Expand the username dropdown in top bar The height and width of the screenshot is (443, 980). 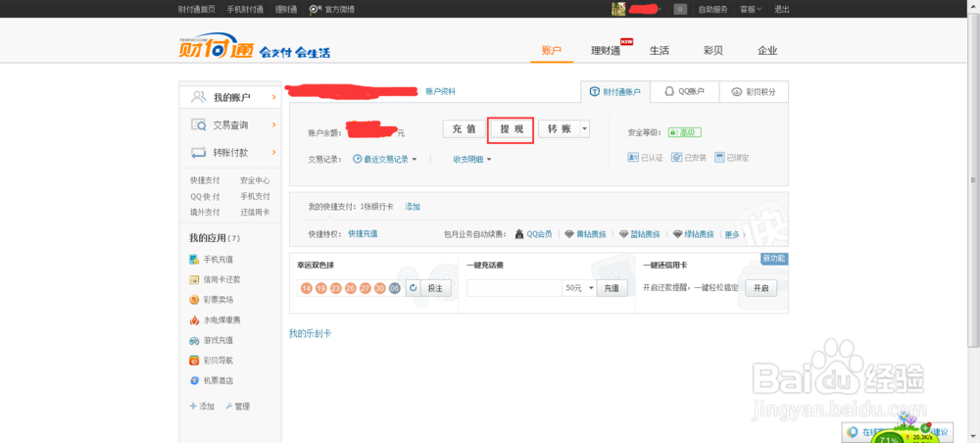tap(660, 10)
